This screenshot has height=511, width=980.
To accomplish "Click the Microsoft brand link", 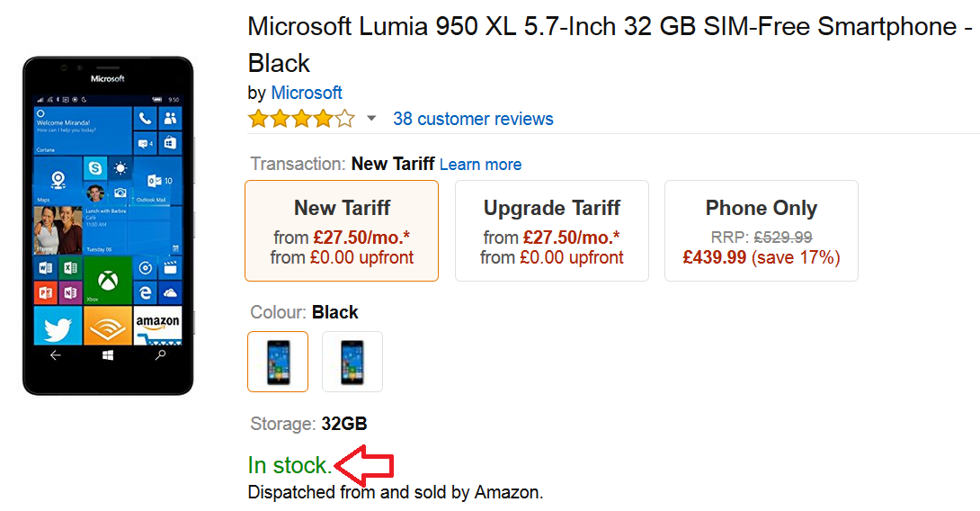I will [307, 93].
